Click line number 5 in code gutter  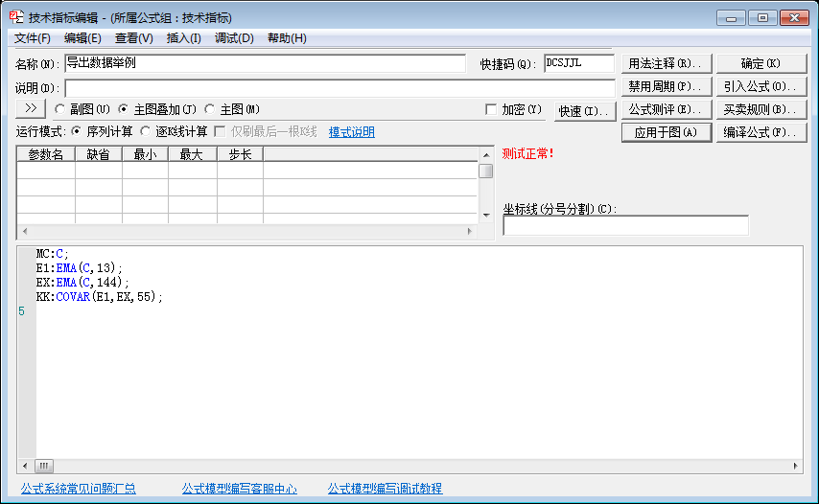click(21, 311)
